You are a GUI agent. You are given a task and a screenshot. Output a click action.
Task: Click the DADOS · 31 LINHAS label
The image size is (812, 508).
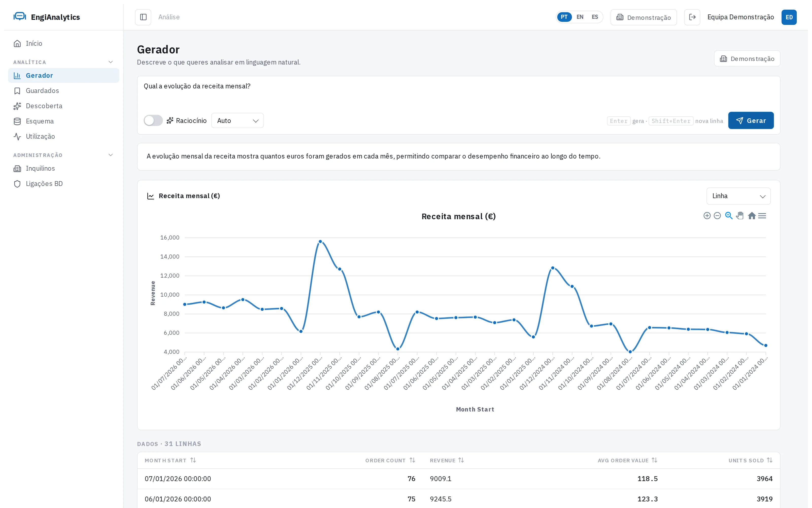tap(169, 444)
